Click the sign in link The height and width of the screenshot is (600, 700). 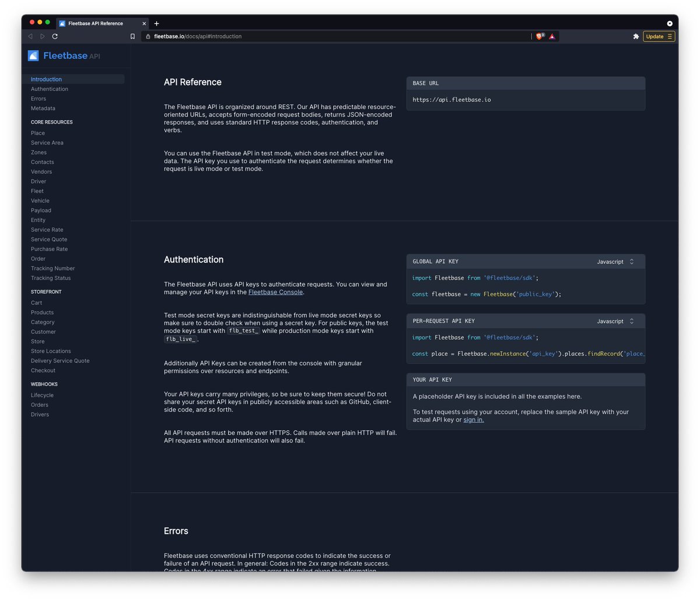pos(474,420)
